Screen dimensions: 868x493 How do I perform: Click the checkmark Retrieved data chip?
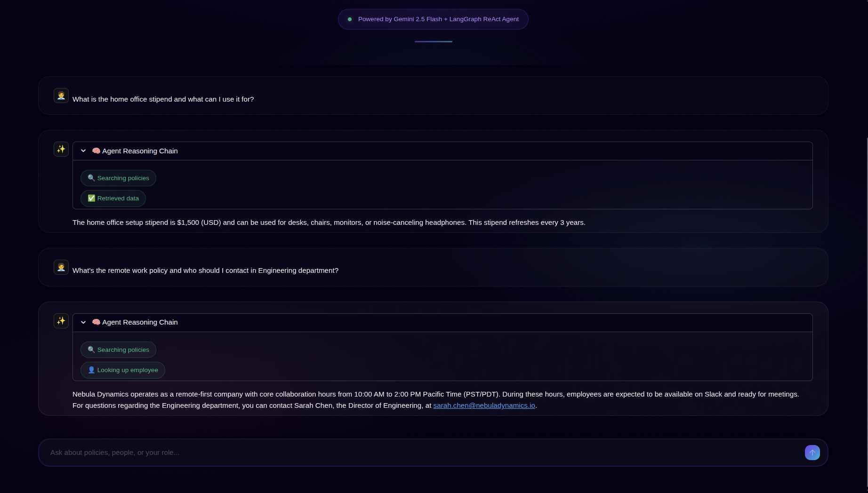[x=113, y=199]
